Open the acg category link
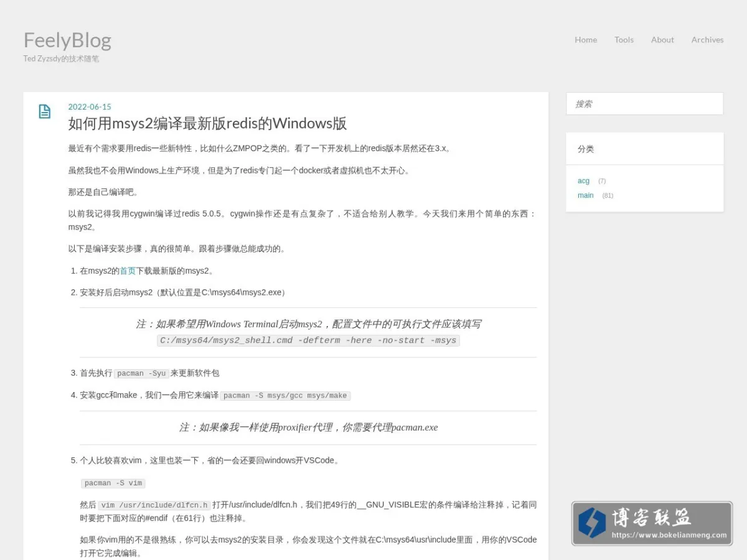Image resolution: width=747 pixels, height=560 pixels. 583,181
